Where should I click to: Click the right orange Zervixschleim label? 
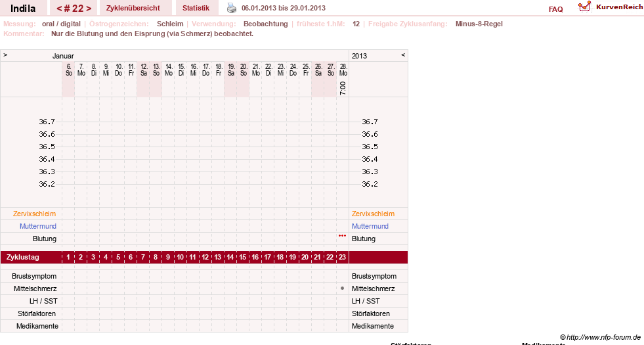[373, 214]
